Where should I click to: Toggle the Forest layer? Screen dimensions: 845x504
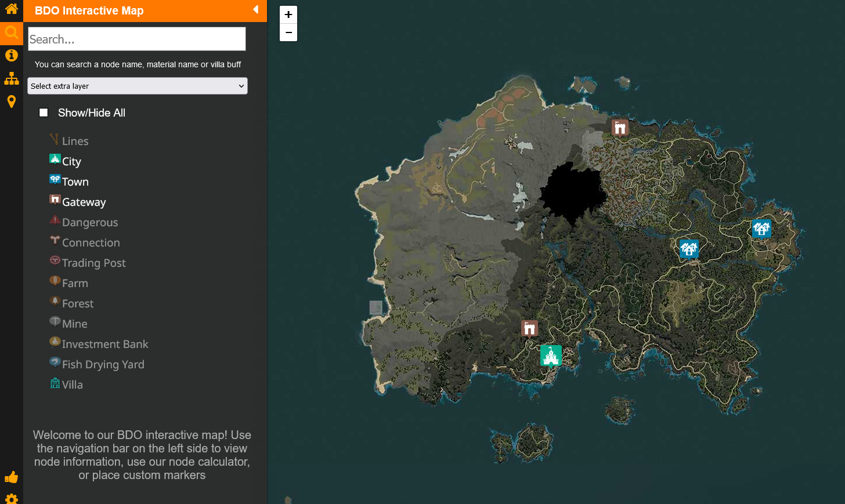[x=71, y=303]
